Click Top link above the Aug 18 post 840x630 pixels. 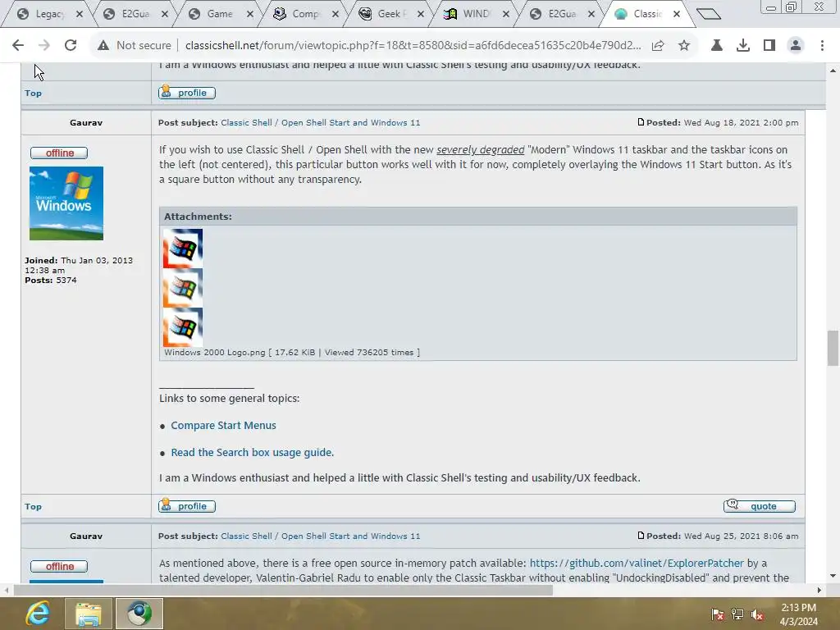(x=33, y=94)
